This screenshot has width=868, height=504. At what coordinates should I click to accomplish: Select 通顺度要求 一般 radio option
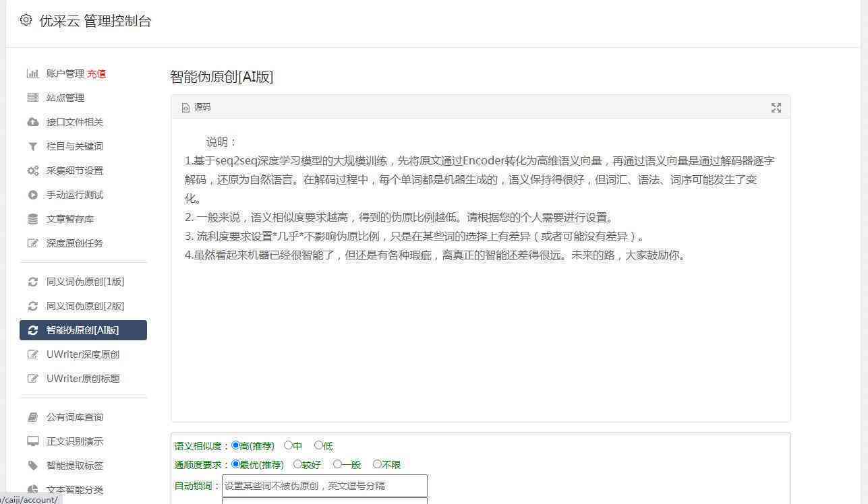tap(337, 464)
